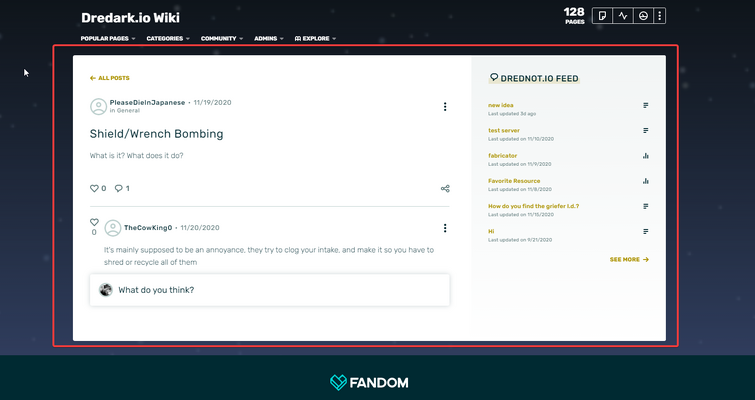Select the post icon beside griefer i.d. entry
Image resolution: width=755 pixels, height=400 pixels.
pyautogui.click(x=646, y=206)
